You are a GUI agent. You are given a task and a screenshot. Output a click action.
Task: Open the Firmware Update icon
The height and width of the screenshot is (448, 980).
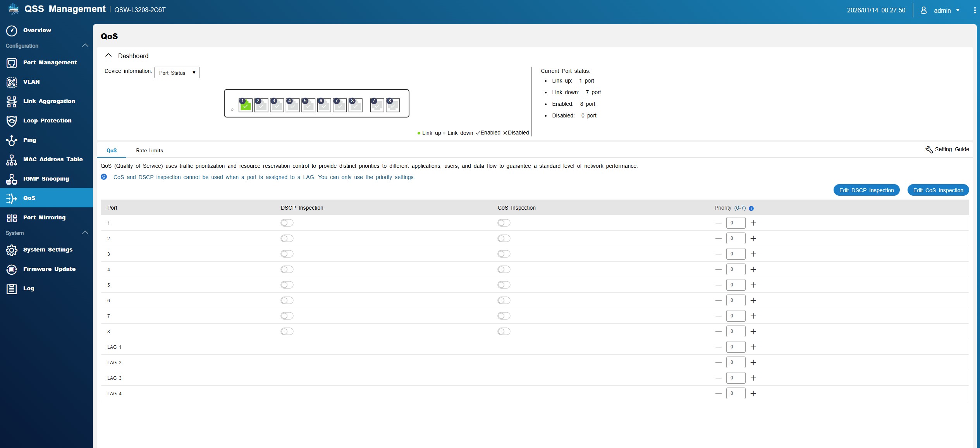click(12, 269)
